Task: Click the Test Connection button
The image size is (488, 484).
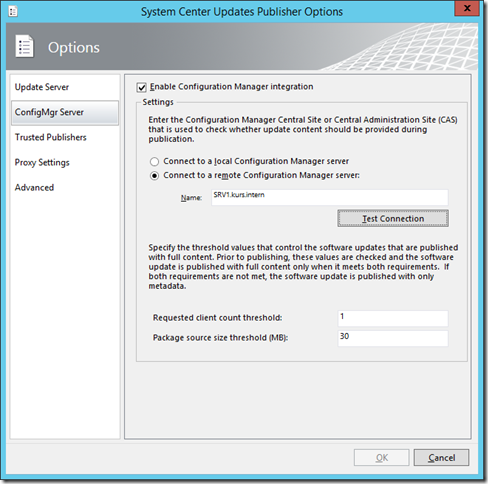Action: pyautogui.click(x=393, y=219)
